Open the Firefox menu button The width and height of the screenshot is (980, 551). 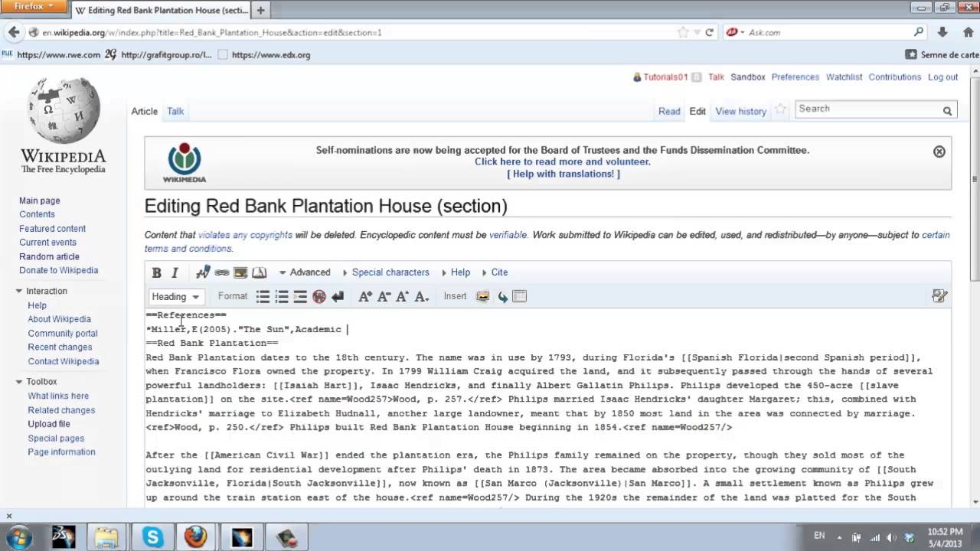click(x=34, y=6)
